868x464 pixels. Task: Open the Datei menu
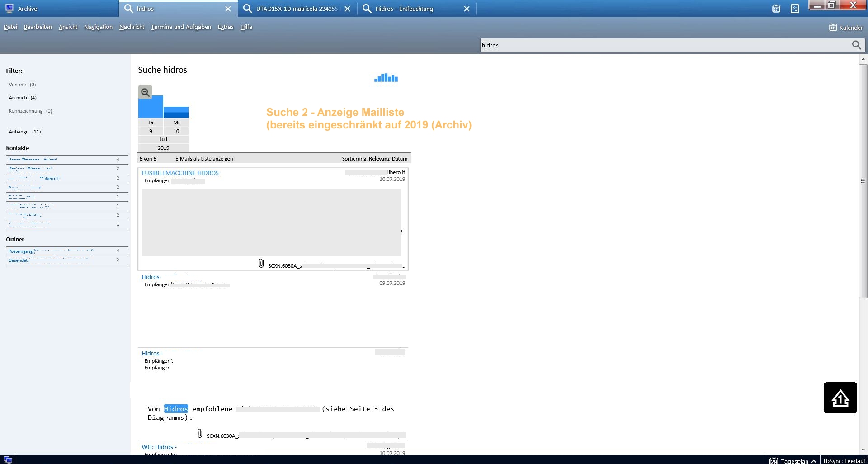[10, 27]
